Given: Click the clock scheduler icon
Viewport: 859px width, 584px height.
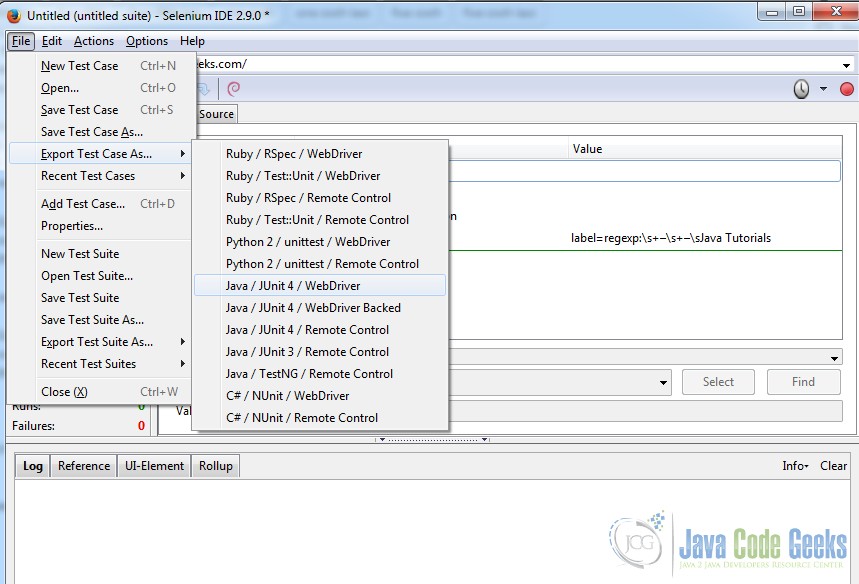Looking at the screenshot, I should pos(801,89).
